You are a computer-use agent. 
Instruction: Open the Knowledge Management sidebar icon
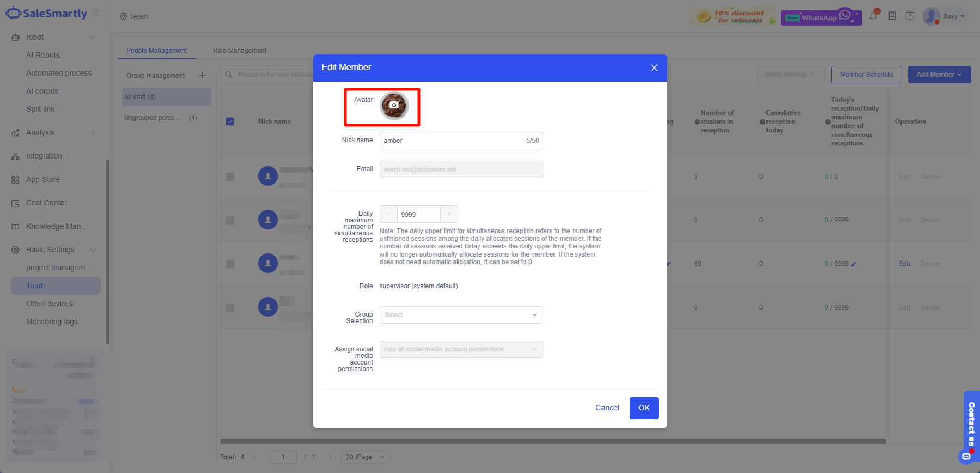tap(15, 227)
